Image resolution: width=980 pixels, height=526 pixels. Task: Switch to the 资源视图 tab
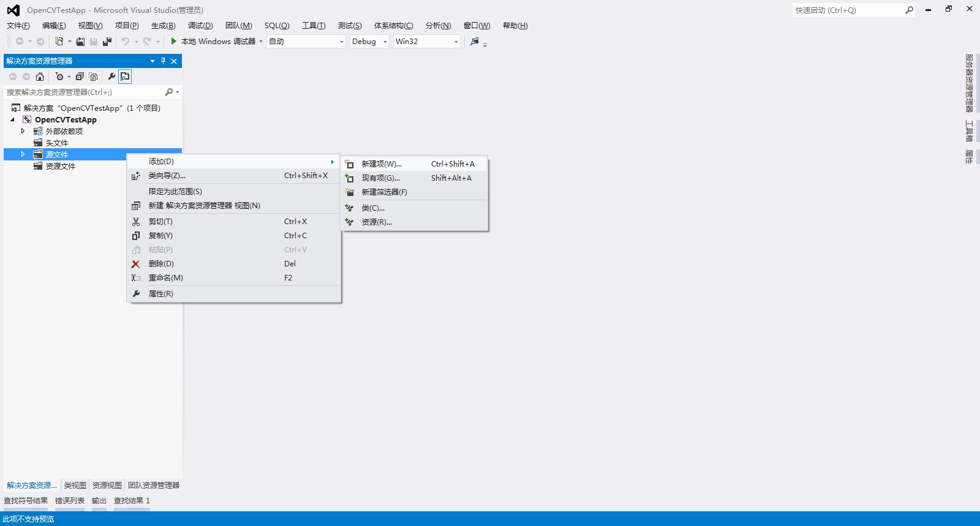pos(107,486)
